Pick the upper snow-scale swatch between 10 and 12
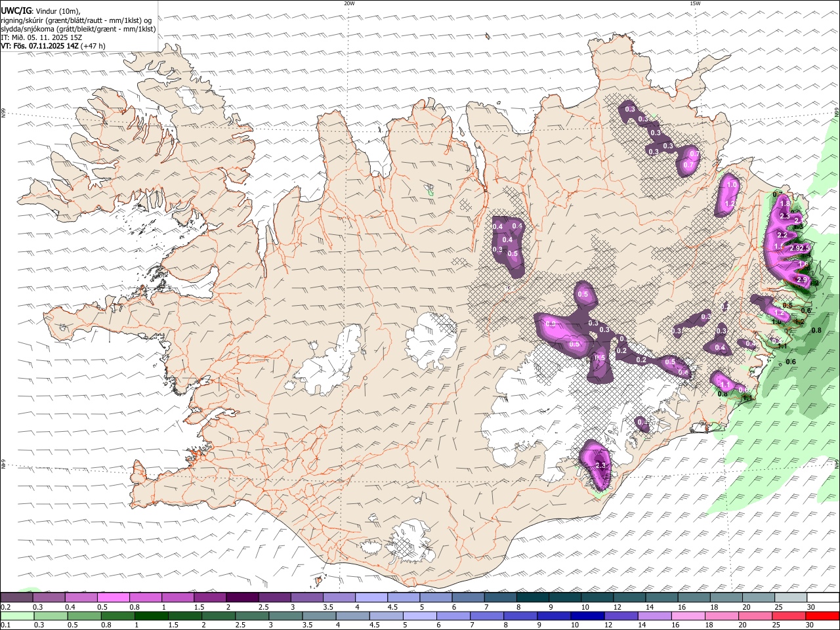840x630 pixels. pos(597,597)
